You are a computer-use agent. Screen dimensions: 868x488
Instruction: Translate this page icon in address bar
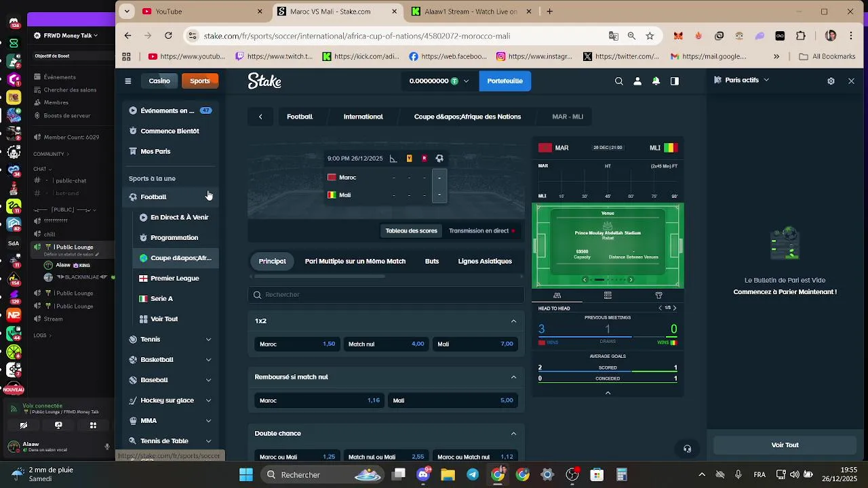tap(613, 36)
